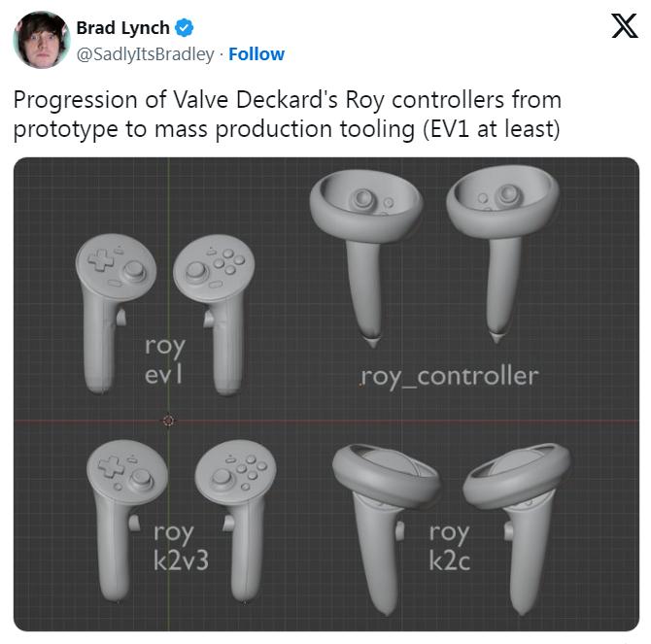The width and height of the screenshot is (651, 644).
Task: Click the 3D cursor at the axis origin
Action: (168, 421)
